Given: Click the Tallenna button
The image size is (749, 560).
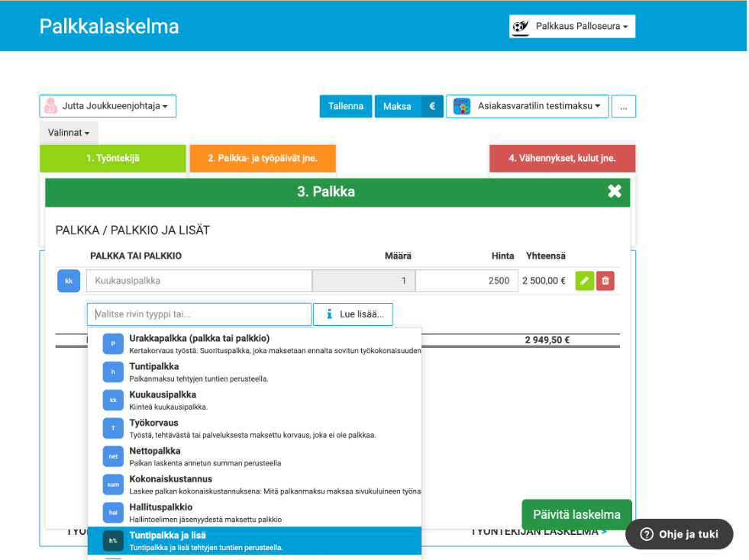Looking at the screenshot, I should click(x=346, y=106).
